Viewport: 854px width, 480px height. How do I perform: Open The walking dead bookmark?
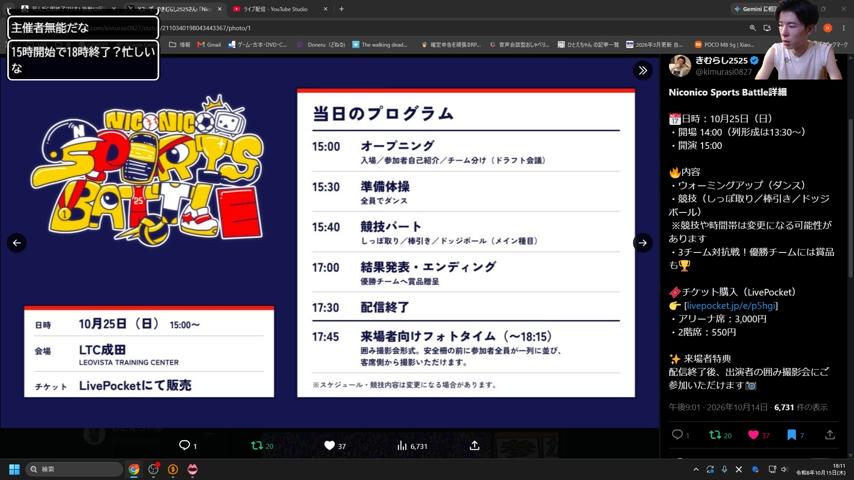coord(380,45)
